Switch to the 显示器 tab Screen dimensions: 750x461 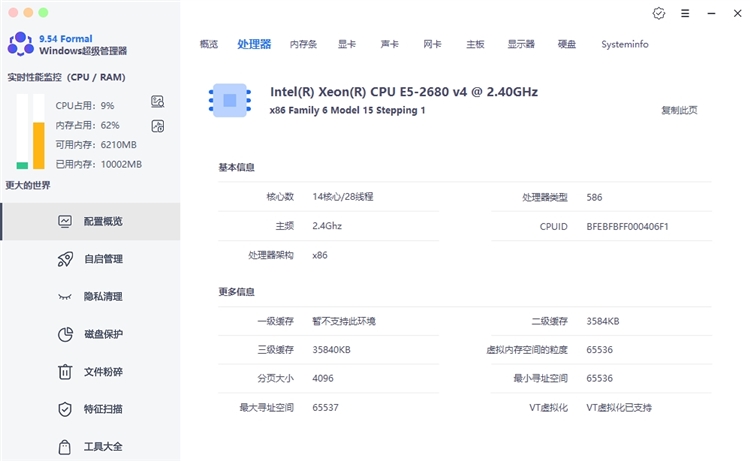click(x=521, y=44)
